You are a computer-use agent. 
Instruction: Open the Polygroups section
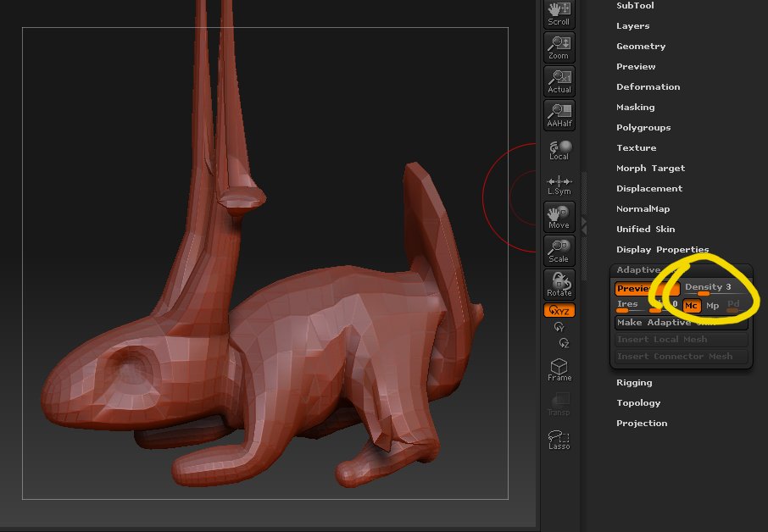643,128
